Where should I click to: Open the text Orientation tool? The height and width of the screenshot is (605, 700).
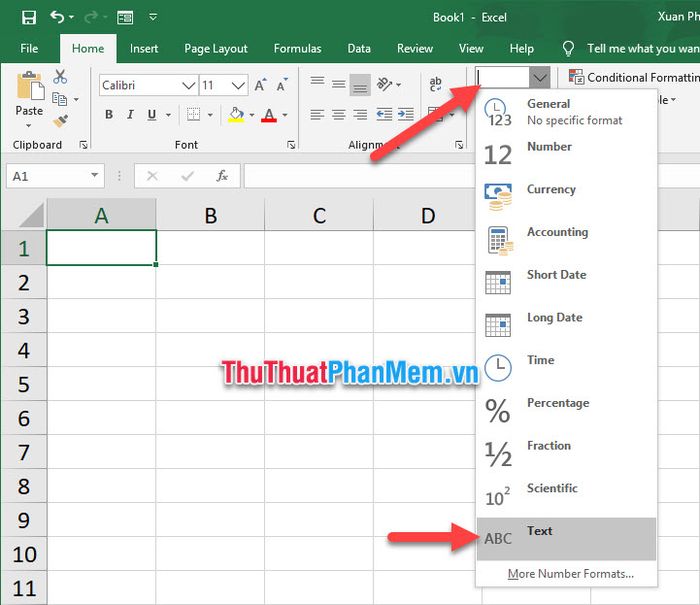coord(386,84)
